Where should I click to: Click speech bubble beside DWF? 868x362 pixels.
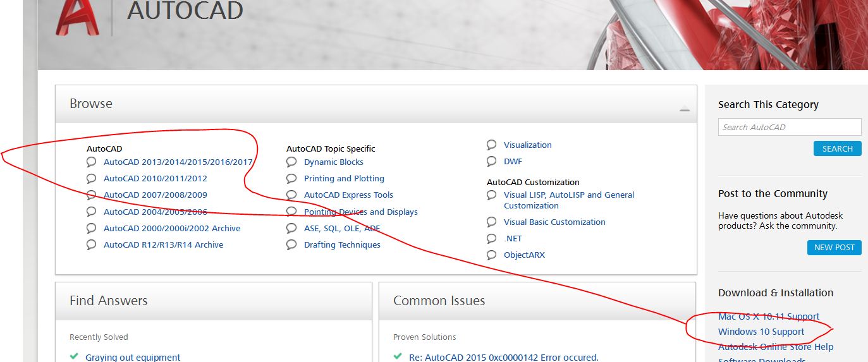point(492,162)
